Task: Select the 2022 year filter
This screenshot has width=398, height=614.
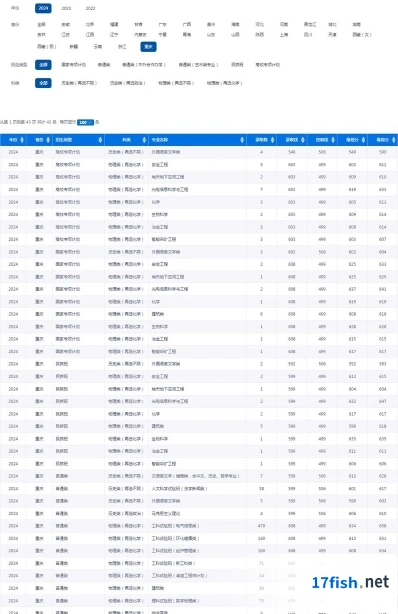Action: click(90, 8)
